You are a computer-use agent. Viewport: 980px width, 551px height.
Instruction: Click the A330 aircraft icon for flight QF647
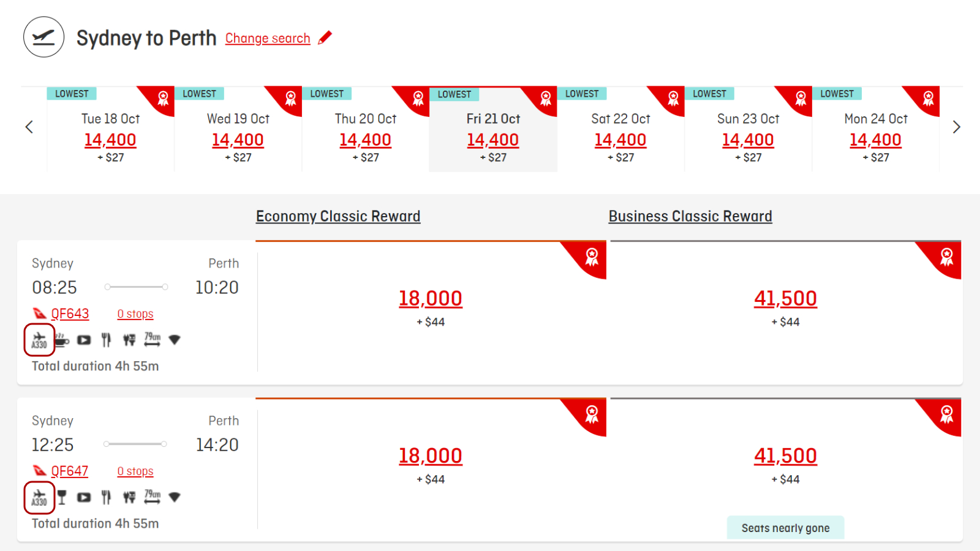(x=39, y=497)
